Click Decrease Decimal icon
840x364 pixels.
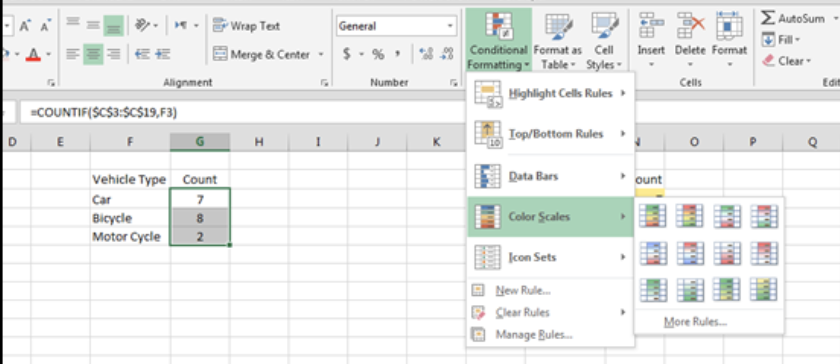point(447,54)
